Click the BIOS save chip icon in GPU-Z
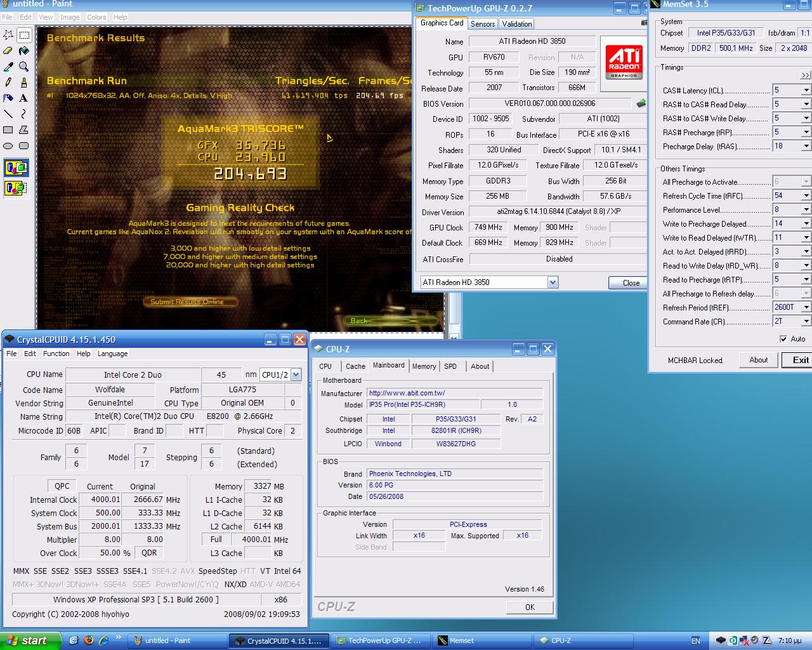The height and width of the screenshot is (650, 812). (641, 103)
